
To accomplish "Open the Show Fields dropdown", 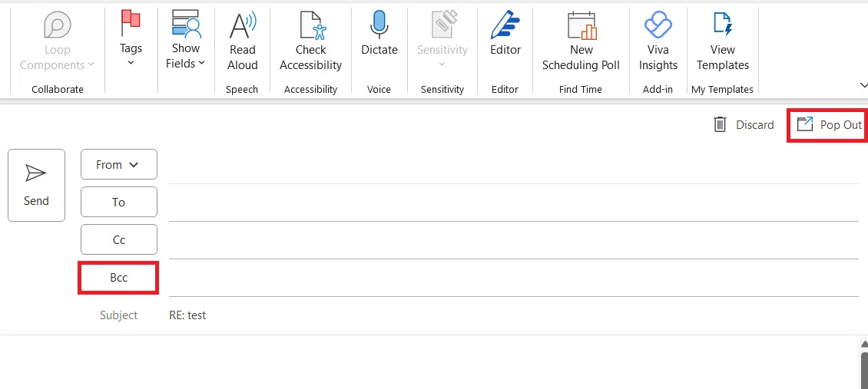I will click(x=185, y=40).
